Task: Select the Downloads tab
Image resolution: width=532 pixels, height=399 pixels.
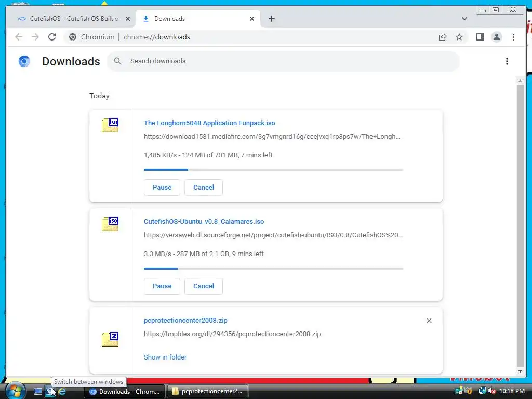Action: 198,19
